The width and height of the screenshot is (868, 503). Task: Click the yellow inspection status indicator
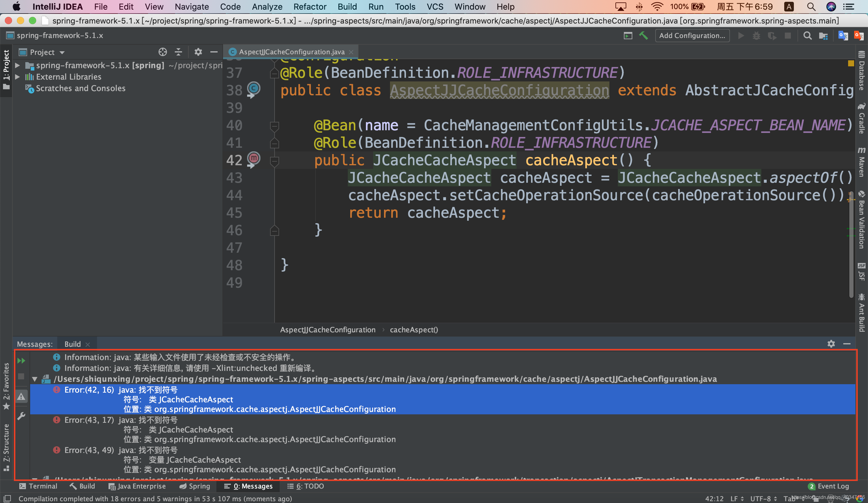click(851, 63)
